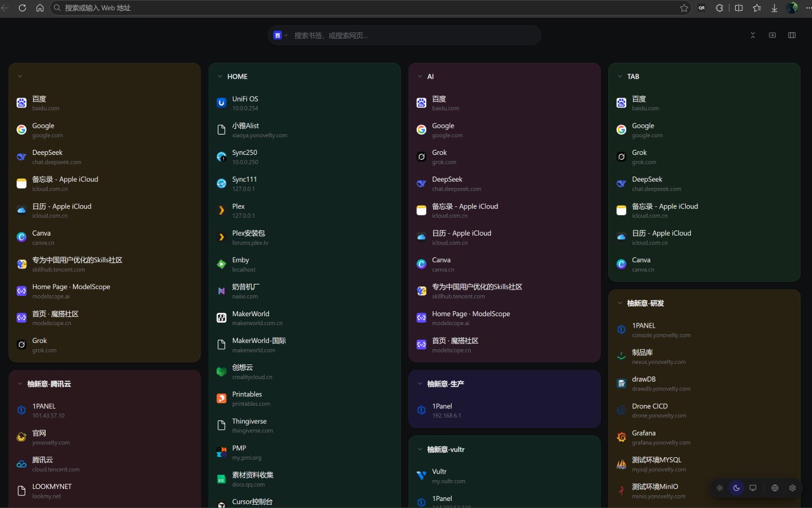Screen dimensions: 812x508
Task: Click the split screen icon in browser toolbar
Action: (739, 8)
